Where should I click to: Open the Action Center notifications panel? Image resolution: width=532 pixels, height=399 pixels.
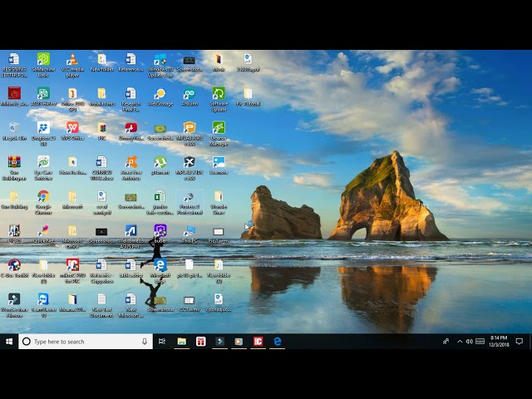click(x=520, y=342)
